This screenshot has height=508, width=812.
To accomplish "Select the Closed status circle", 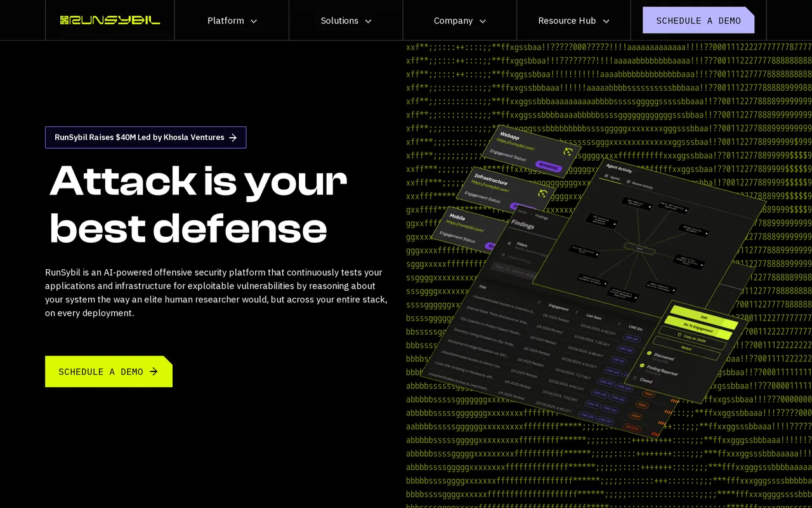I will click(635, 378).
